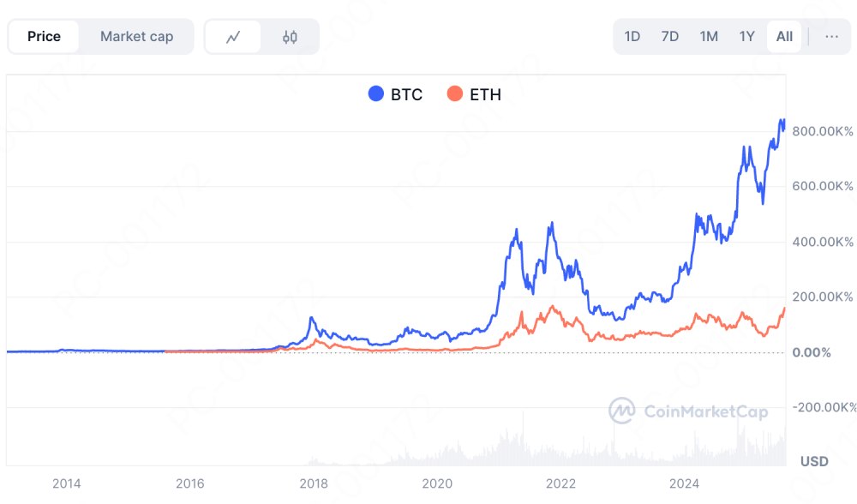Click the 2022 marker on time axis
The image size is (857, 504).
[561, 483]
